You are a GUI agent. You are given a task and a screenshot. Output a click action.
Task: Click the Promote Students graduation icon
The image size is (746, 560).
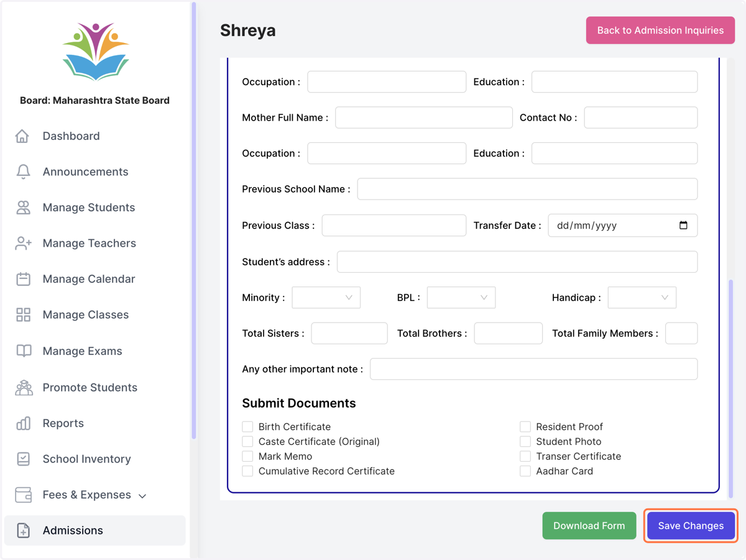24,387
